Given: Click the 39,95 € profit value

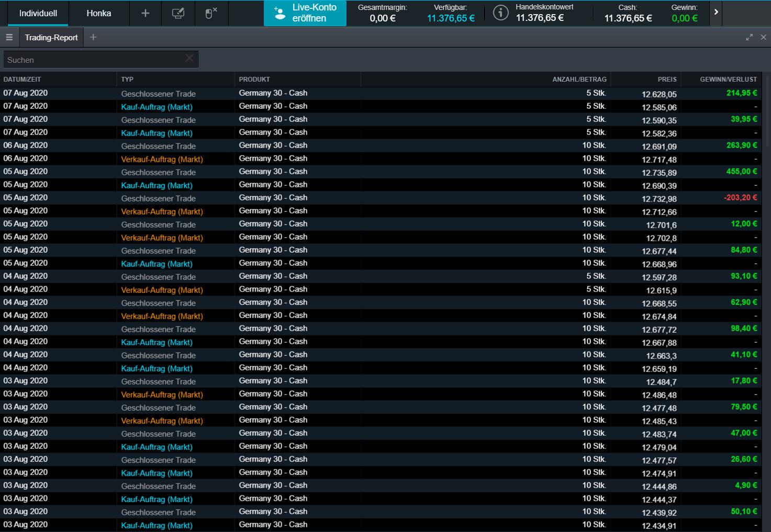Looking at the screenshot, I should [x=744, y=119].
